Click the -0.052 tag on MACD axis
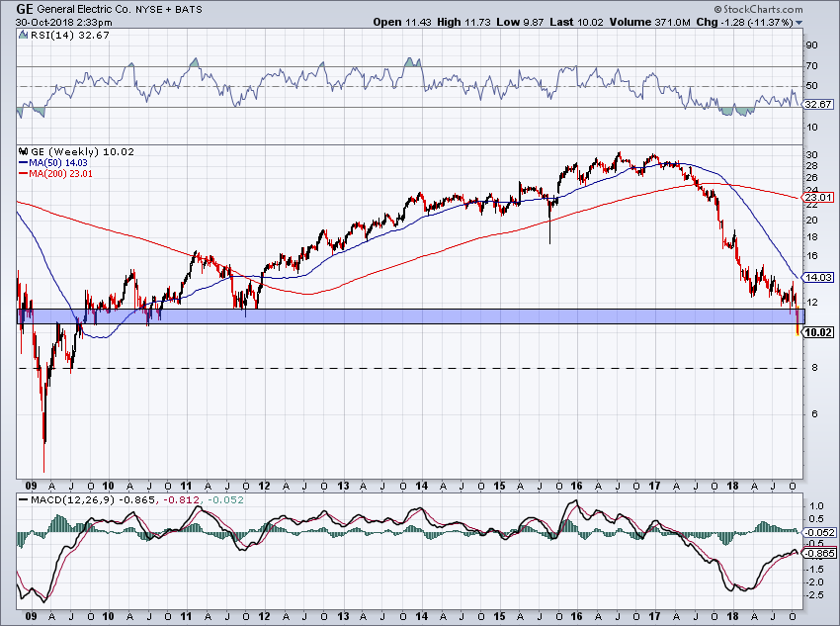This screenshot has height=626, width=840. pyautogui.click(x=819, y=532)
